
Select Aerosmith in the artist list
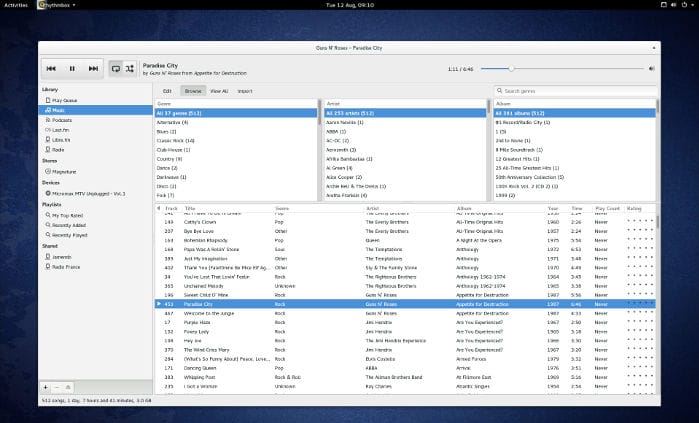(405, 150)
